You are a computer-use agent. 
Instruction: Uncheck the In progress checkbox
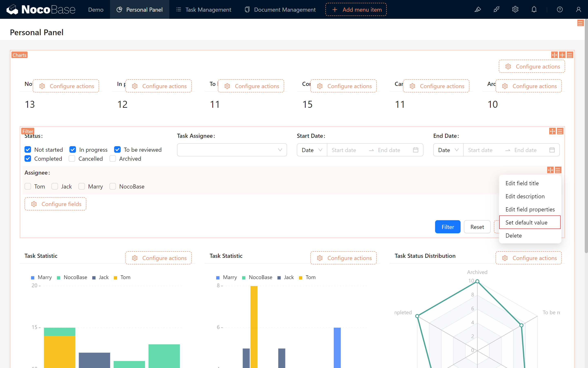pos(73,149)
